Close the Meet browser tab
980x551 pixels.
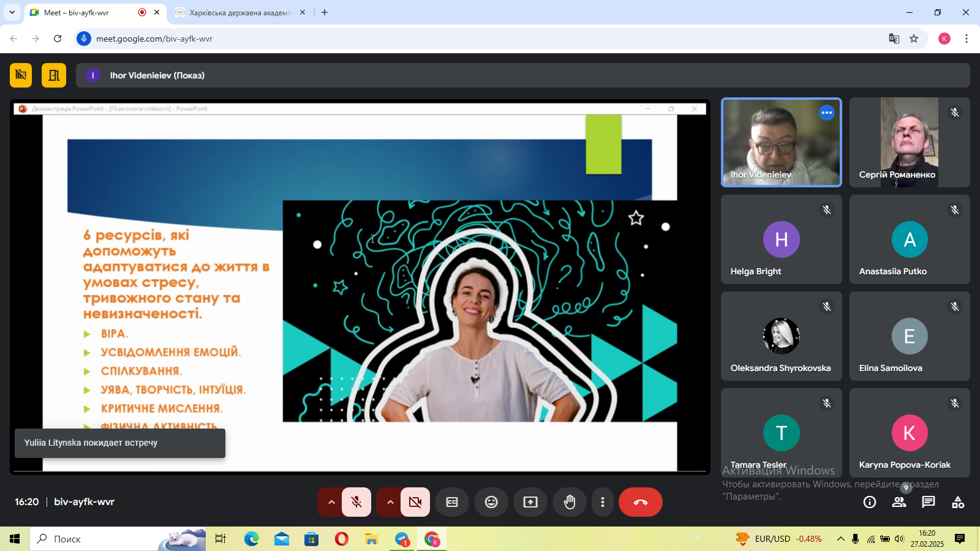tap(157, 12)
